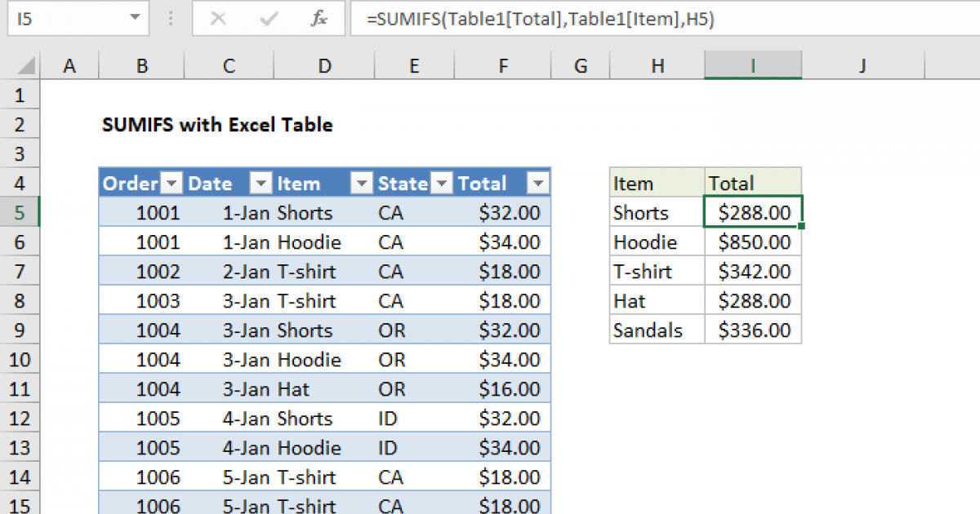Open the Order column filter icon
This screenshot has width=980, height=514.
[172, 183]
